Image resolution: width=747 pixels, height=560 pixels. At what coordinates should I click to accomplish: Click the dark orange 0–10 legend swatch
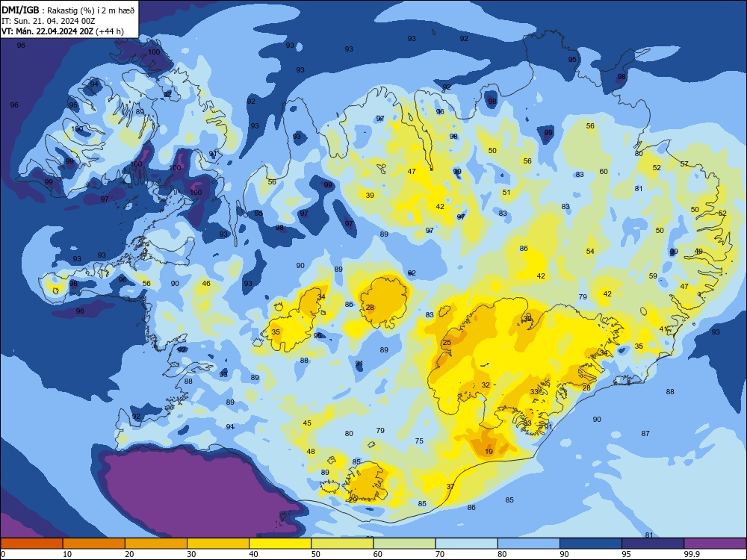coord(31,544)
